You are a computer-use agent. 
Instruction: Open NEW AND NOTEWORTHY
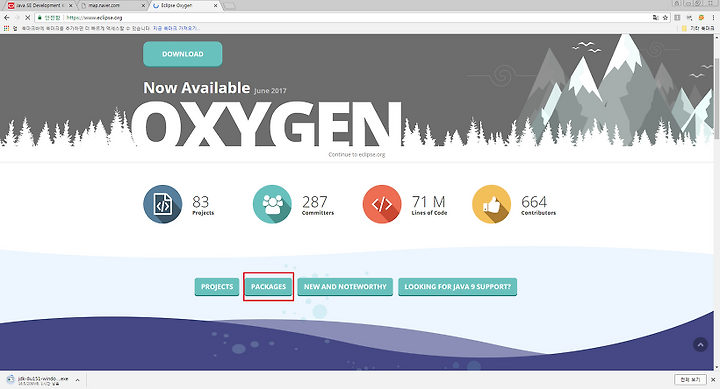[x=345, y=287]
